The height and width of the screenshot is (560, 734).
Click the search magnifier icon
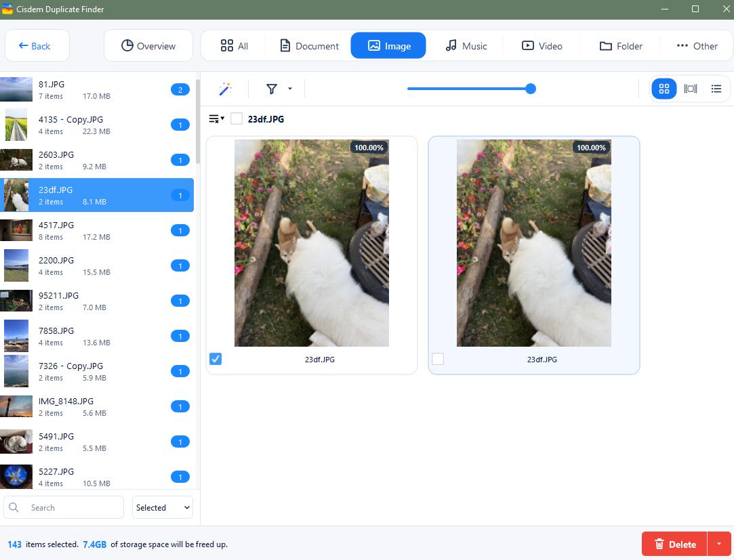(14, 507)
